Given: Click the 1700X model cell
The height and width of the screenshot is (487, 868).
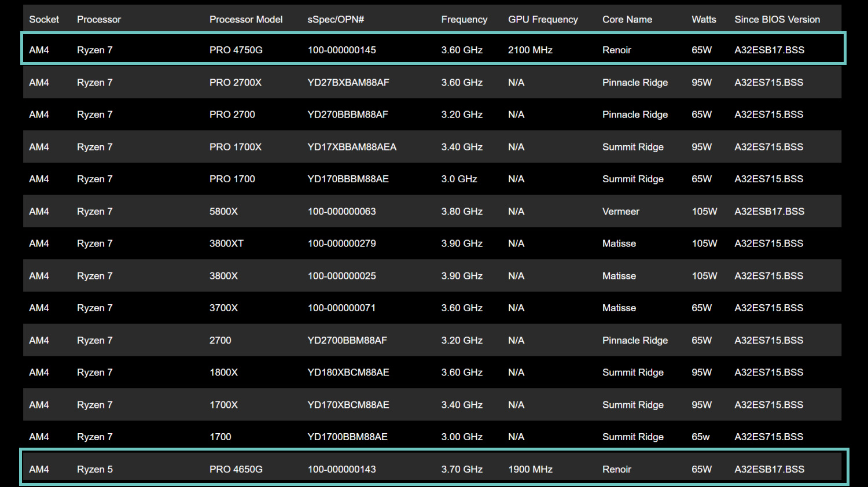Looking at the screenshot, I should 223,405.
